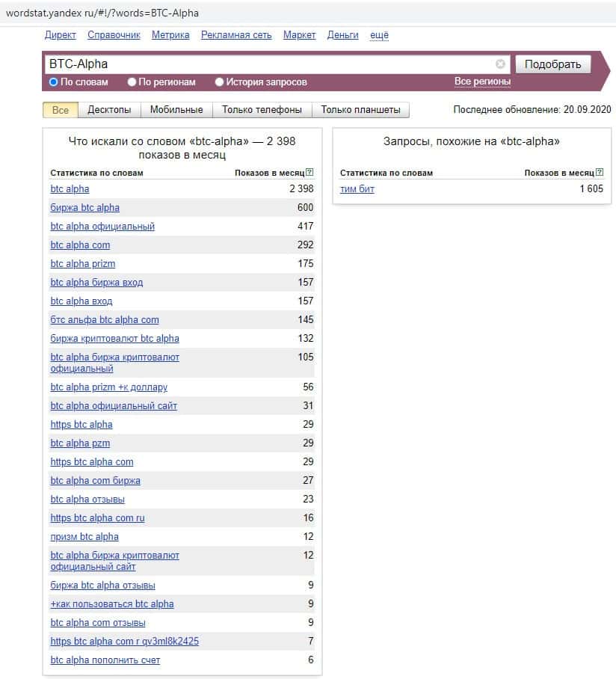Open the '+как пользоваться btc alpha' link
Viewport: 616px width, 679px height.
112,603
